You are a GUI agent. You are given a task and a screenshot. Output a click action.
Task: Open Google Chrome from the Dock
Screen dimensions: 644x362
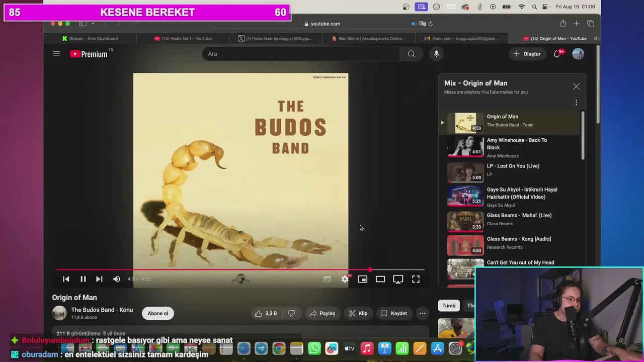[x=279, y=348]
